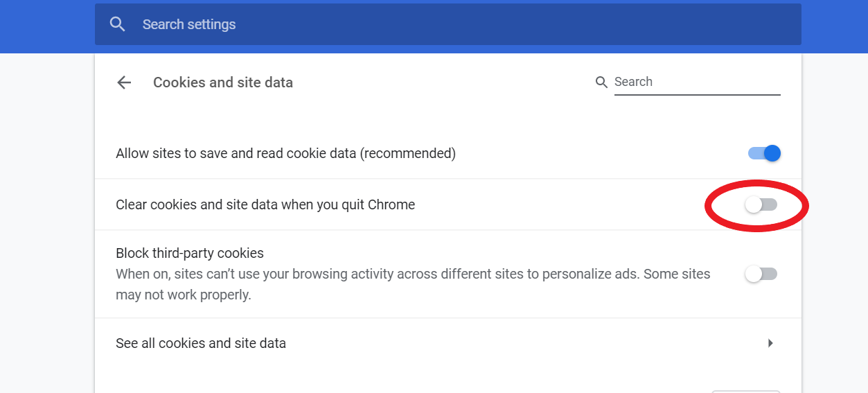
Task: Click the blue header bar left of search box
Action: pos(47,26)
